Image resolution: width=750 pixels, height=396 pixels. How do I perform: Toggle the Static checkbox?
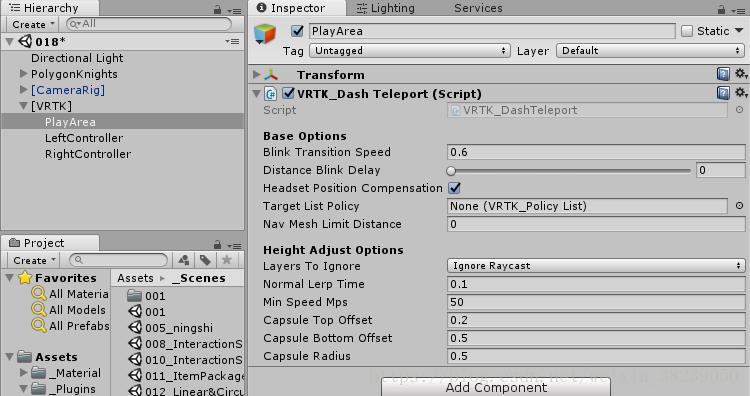point(687,31)
